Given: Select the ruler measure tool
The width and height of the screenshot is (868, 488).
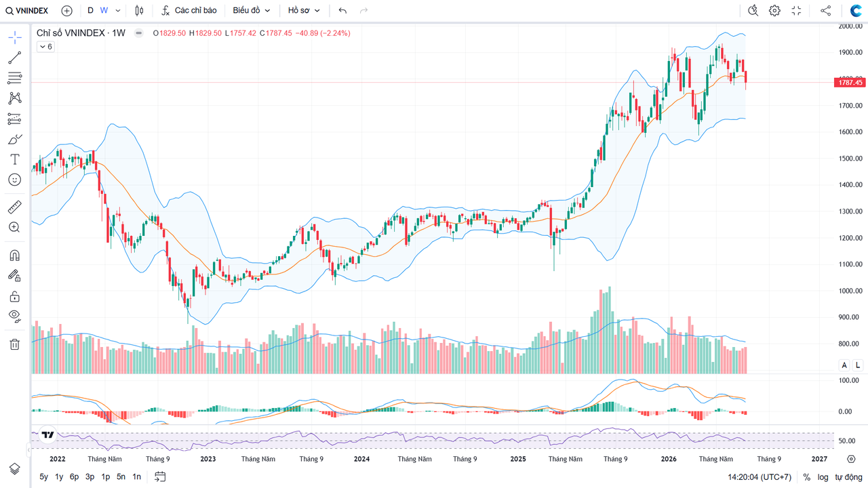Looking at the screenshot, I should (14, 207).
